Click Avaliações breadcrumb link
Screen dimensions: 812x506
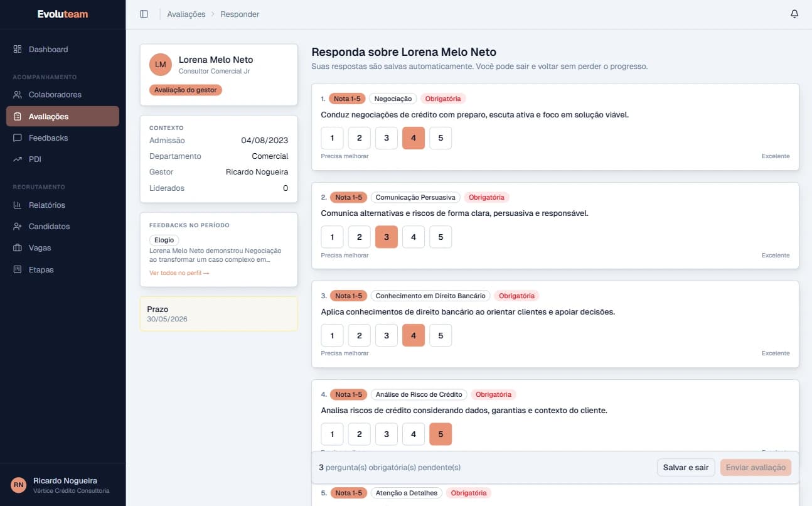click(186, 14)
